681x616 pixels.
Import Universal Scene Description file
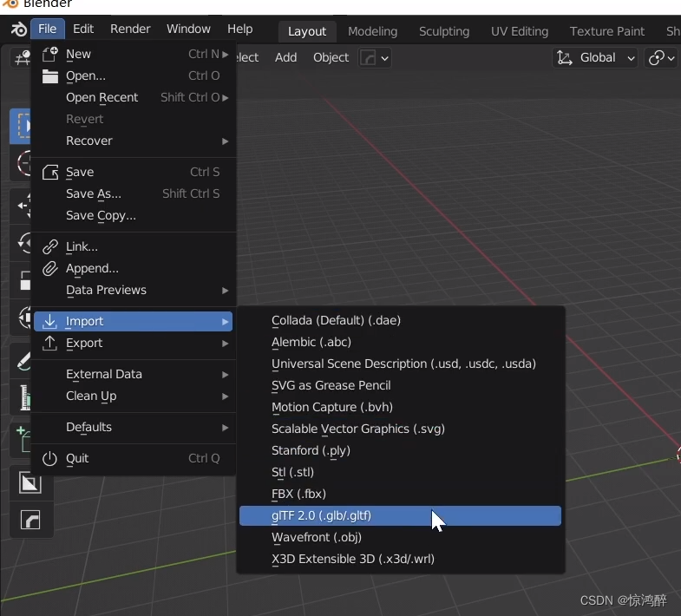(400, 364)
